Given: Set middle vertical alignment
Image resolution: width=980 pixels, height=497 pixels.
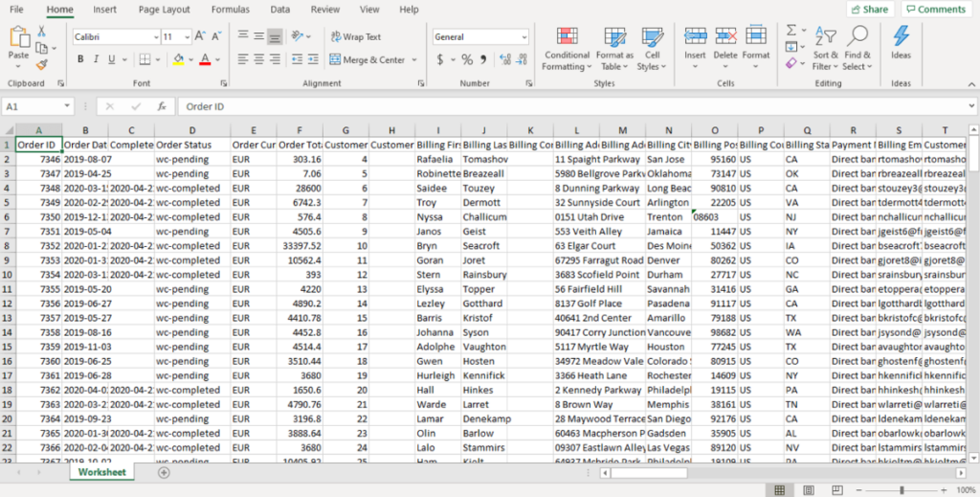Looking at the screenshot, I should 258,36.
